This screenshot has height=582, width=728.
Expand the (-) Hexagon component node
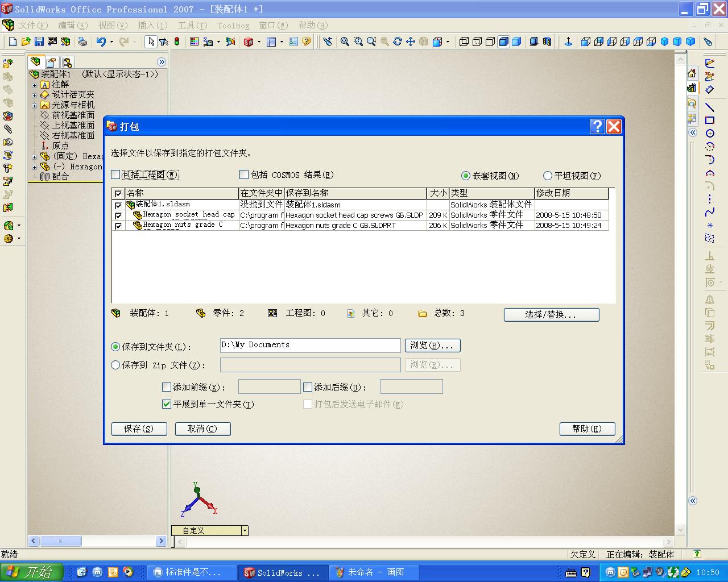tap(34, 167)
